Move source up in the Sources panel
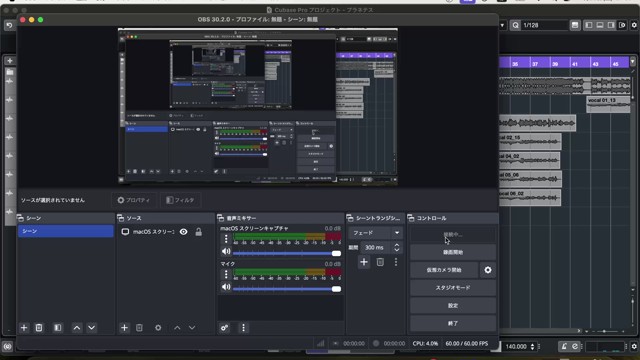 click(x=177, y=328)
